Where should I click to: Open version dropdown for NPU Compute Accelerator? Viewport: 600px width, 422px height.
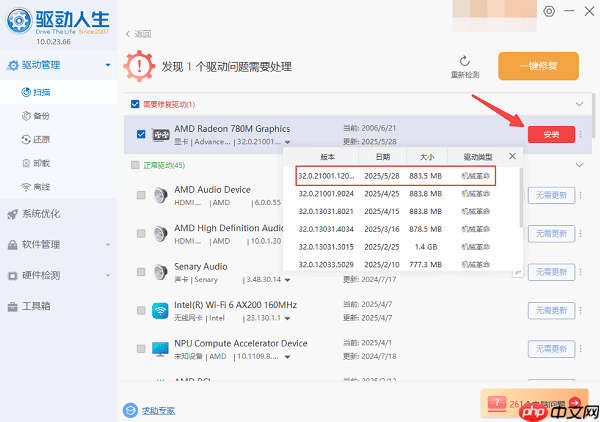[287, 357]
